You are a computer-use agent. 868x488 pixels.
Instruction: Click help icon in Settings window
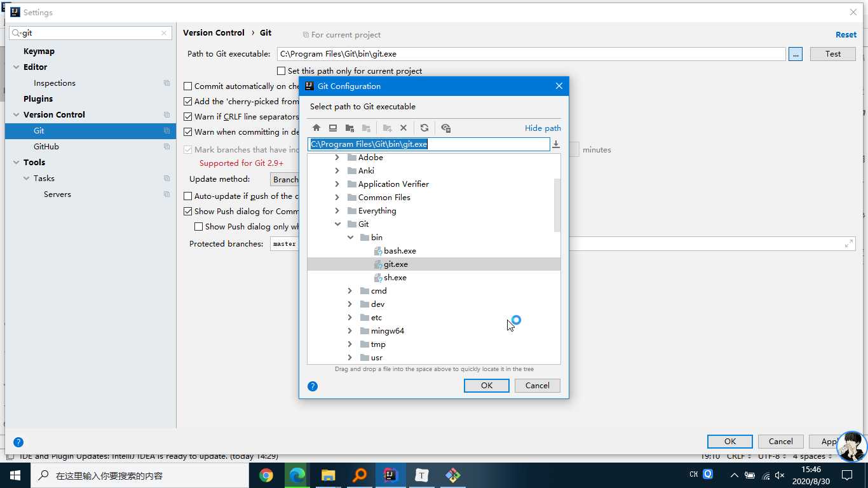pyautogui.click(x=18, y=442)
